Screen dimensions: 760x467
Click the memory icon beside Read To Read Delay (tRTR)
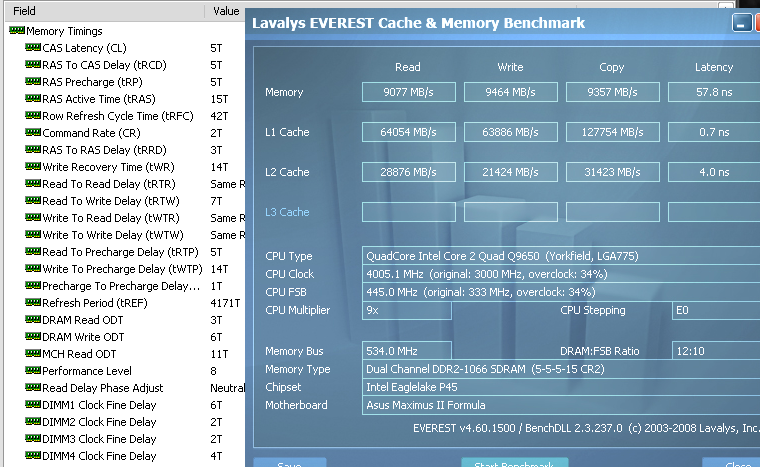[x=33, y=183]
